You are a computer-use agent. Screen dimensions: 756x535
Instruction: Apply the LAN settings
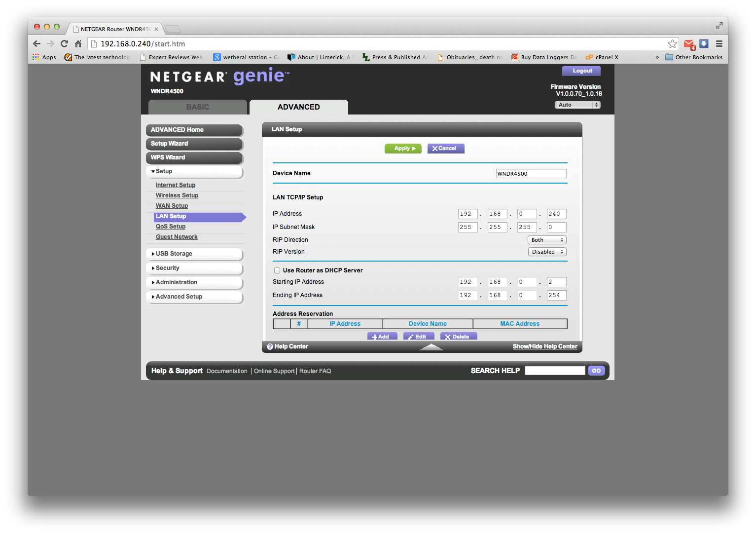pyautogui.click(x=403, y=149)
